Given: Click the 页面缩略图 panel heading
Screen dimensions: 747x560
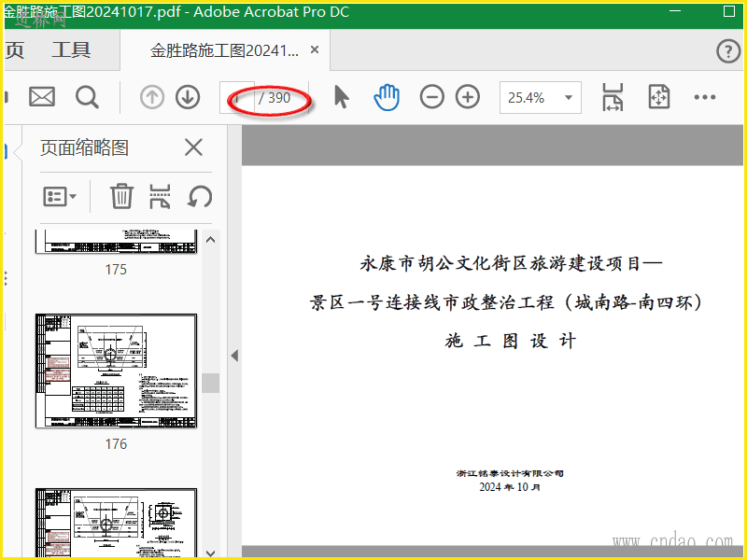Looking at the screenshot, I should pyautogui.click(x=84, y=147).
